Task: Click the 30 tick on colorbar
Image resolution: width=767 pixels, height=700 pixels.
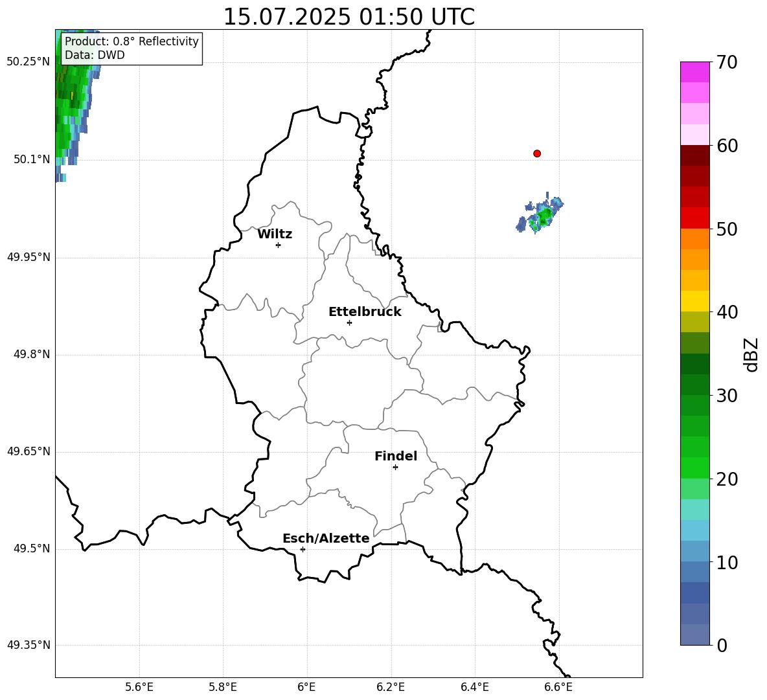Action: click(x=727, y=396)
